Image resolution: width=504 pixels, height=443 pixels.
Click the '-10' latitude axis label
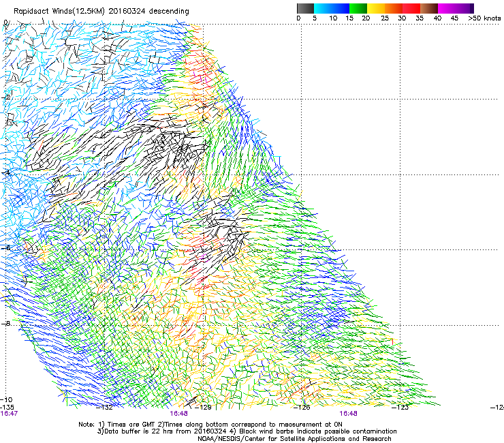(6, 399)
